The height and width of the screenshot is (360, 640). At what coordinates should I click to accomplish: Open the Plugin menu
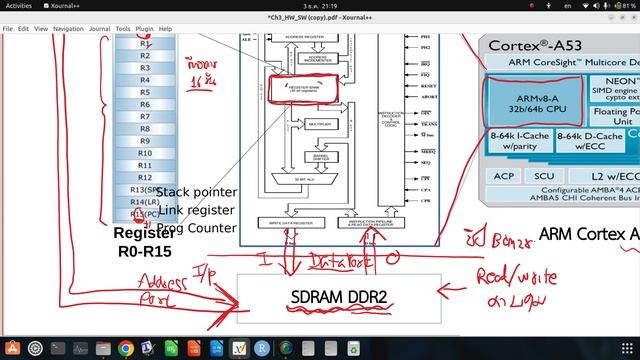[x=144, y=29]
